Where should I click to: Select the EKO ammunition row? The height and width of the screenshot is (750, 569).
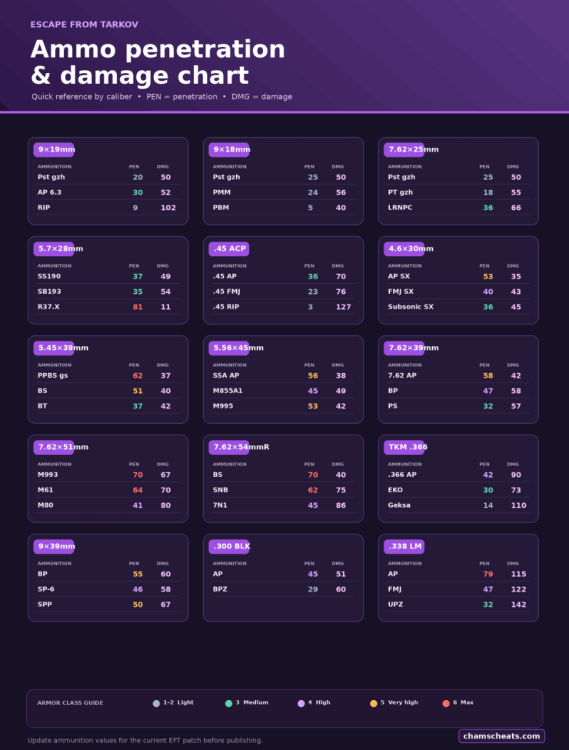click(458, 490)
